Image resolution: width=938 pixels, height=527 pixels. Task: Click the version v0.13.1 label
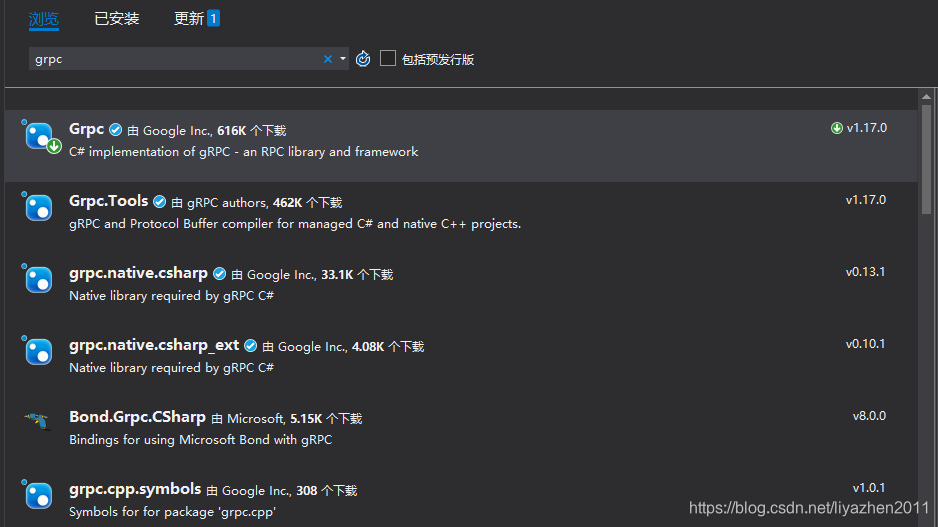click(866, 272)
